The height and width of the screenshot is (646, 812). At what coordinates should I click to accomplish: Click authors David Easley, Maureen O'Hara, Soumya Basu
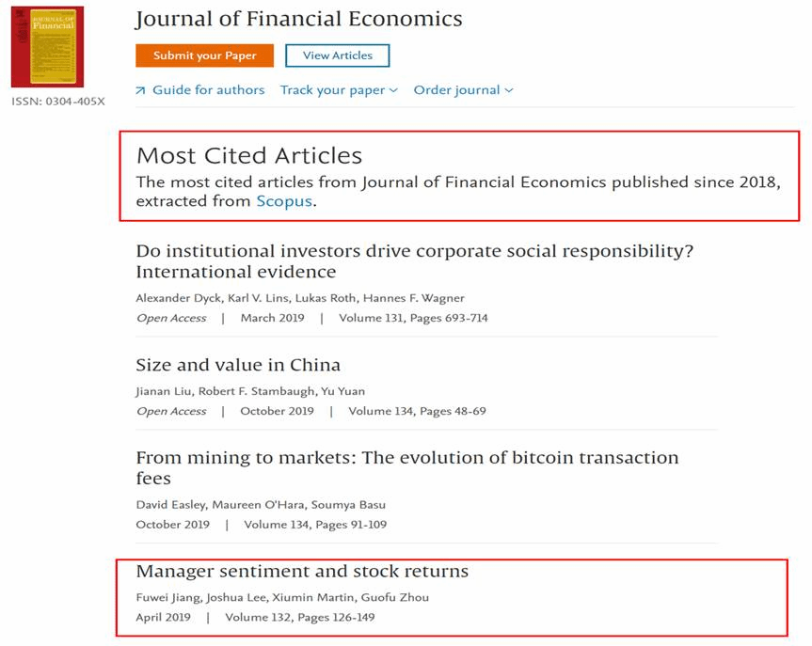click(260, 504)
